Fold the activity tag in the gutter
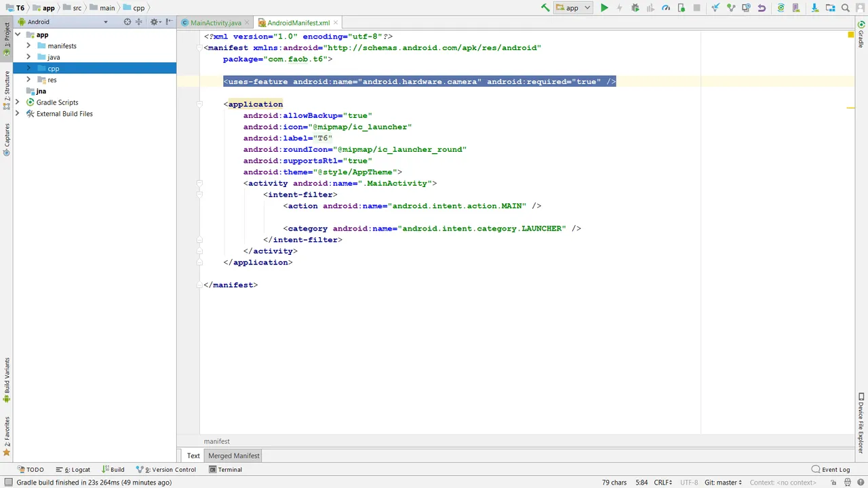The image size is (868, 488). pos(200,183)
